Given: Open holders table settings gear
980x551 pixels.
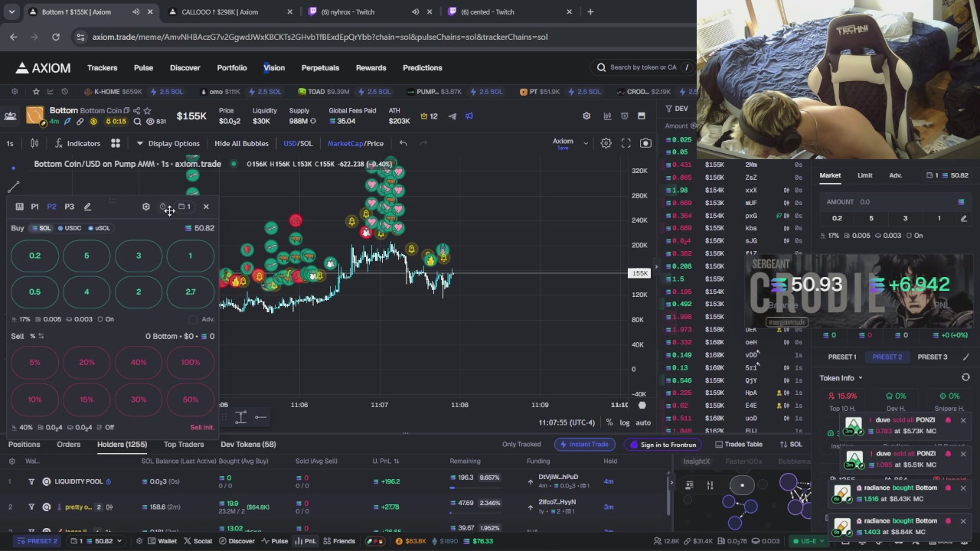Looking at the screenshot, I should [11, 461].
